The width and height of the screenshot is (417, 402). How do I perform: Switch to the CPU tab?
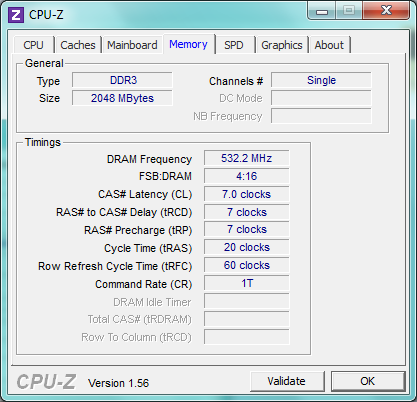point(33,45)
